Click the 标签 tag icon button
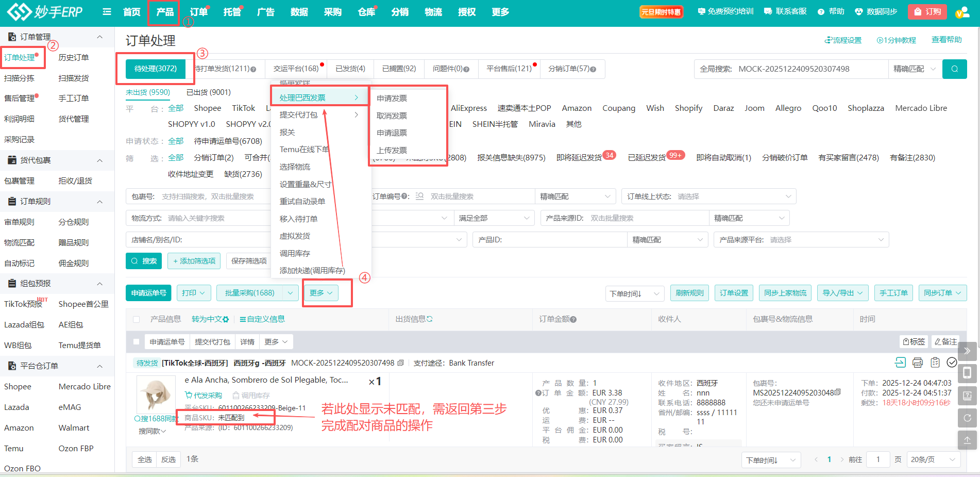 click(913, 341)
